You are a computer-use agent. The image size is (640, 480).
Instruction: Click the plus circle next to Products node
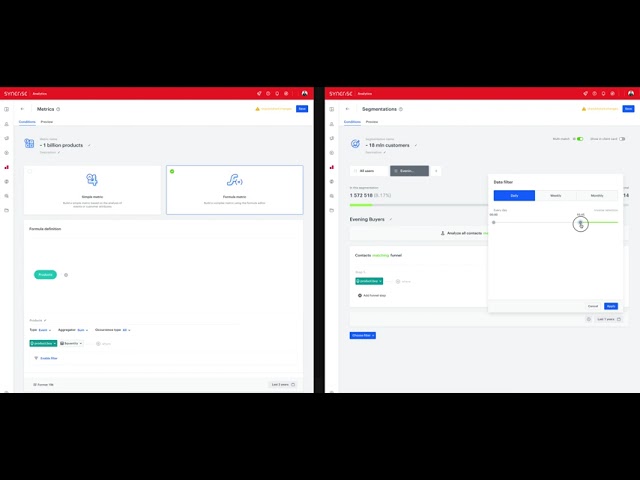point(66,275)
